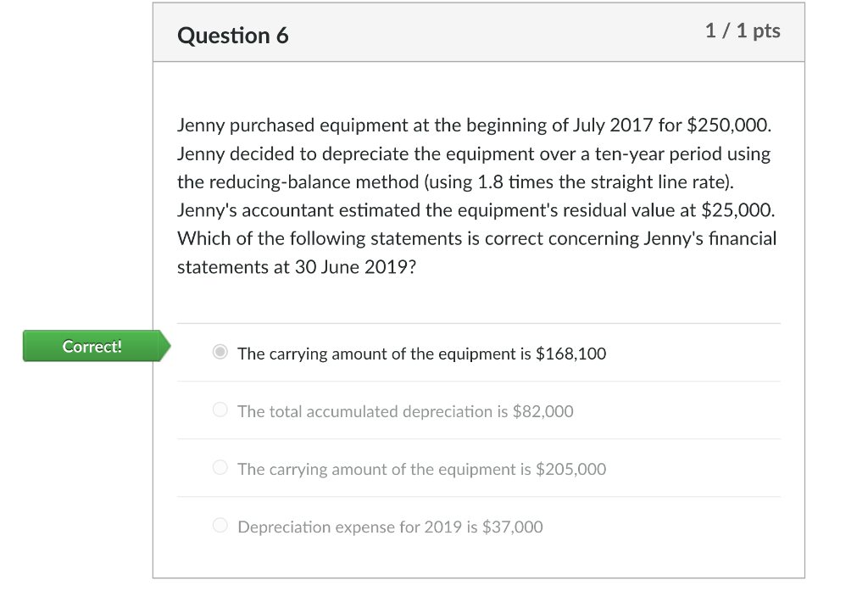
Task: Click the divider line above answer choices
Action: (478, 321)
